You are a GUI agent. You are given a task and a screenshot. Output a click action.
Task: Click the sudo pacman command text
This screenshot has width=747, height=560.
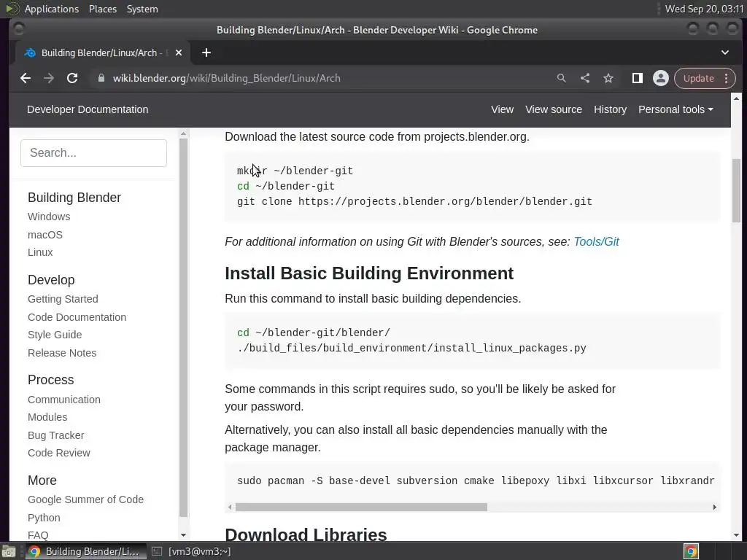tap(476, 481)
